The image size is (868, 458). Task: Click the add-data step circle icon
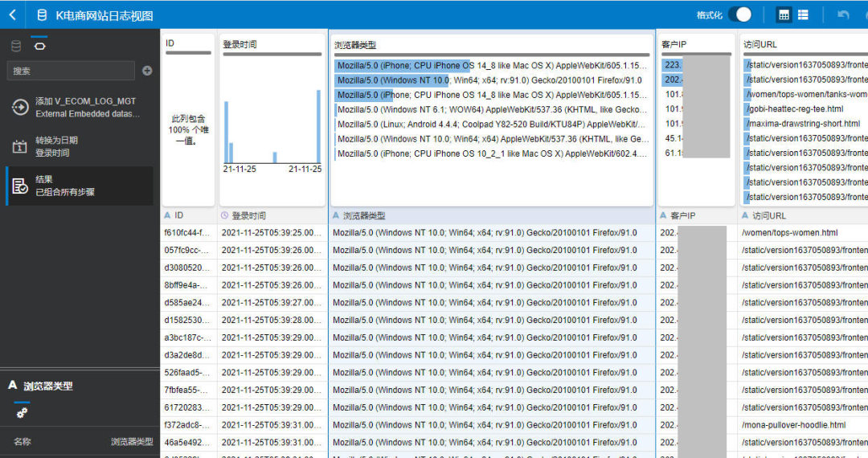[20, 108]
